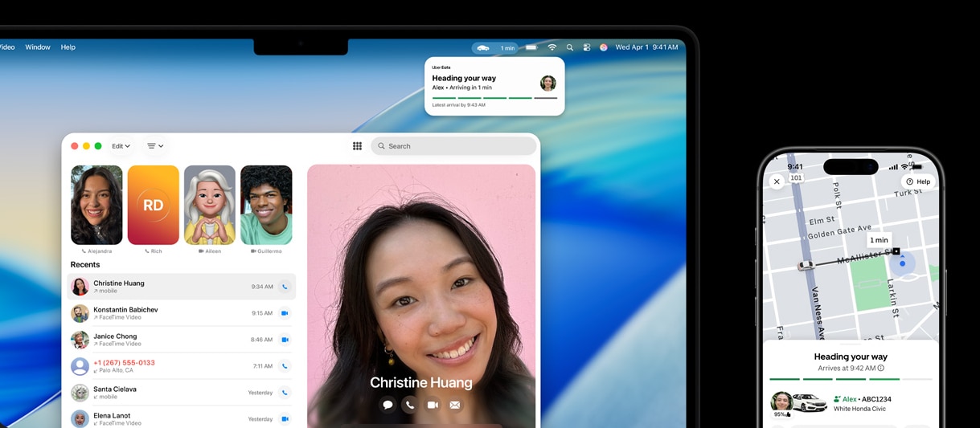Image resolution: width=980 pixels, height=428 pixels.
Task: Click the trip progress bar in notification
Action: 494,98
